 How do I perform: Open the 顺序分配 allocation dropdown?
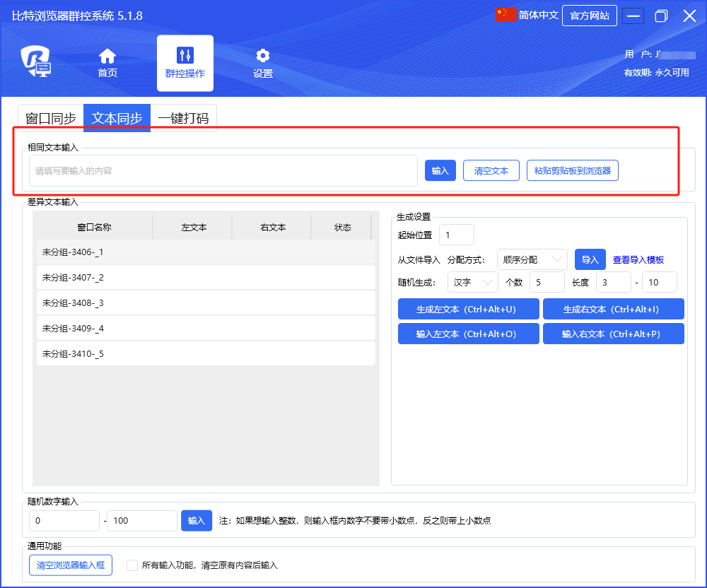pyautogui.click(x=532, y=259)
